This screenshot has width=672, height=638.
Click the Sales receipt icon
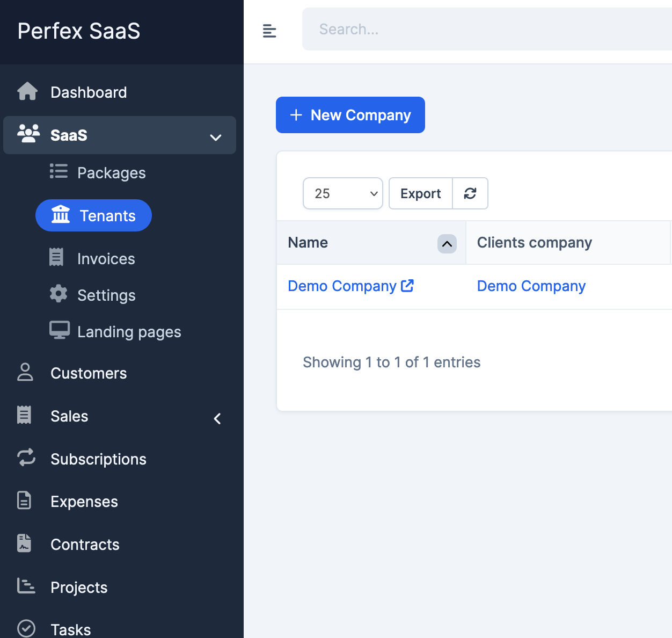click(24, 415)
